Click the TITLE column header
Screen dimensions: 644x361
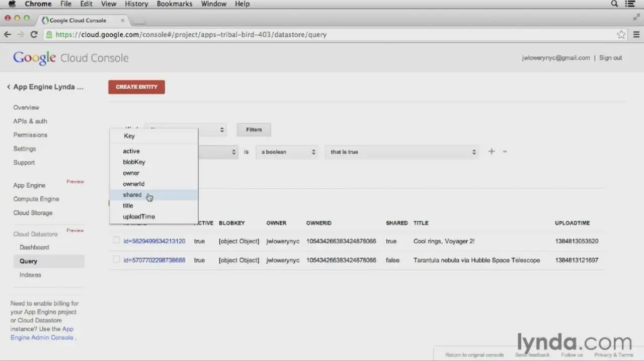421,223
